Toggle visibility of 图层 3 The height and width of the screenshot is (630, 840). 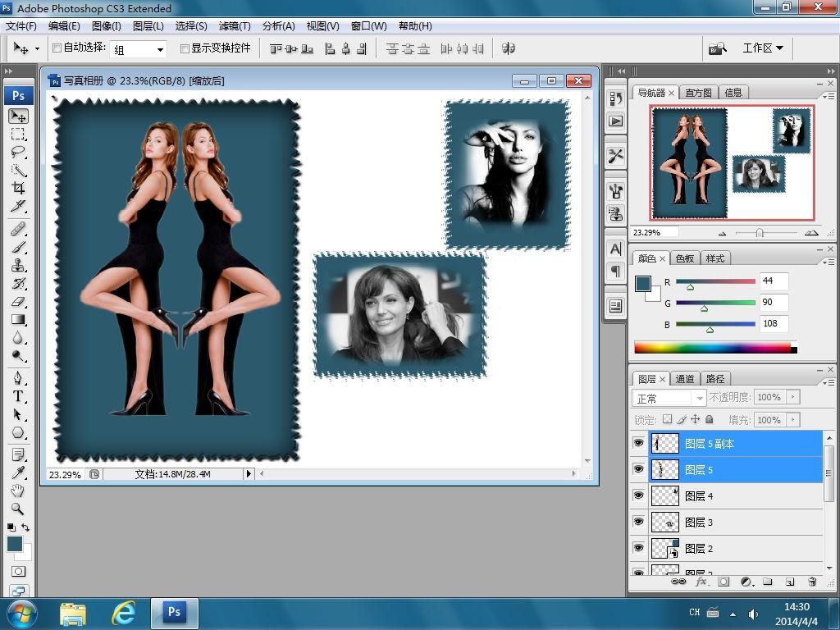638,522
